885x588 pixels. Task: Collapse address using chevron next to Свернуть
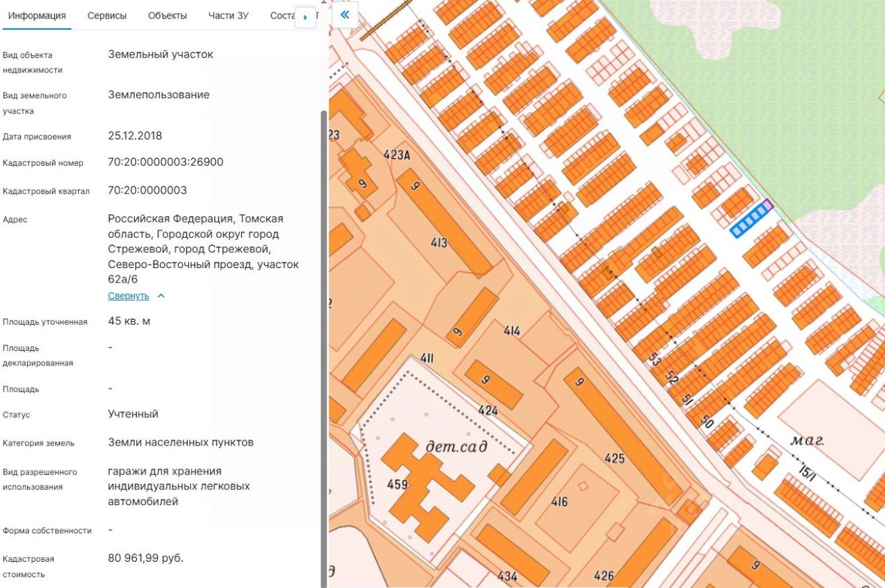(161, 296)
